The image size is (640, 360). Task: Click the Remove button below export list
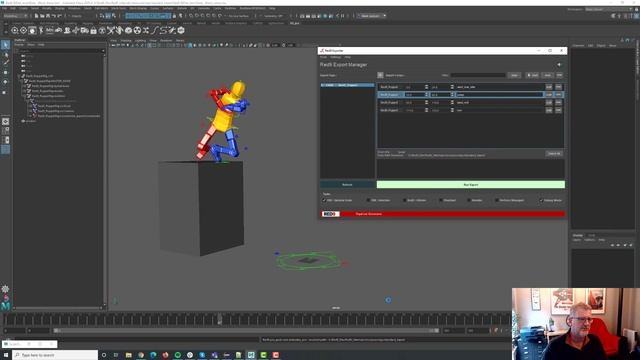coord(347,185)
